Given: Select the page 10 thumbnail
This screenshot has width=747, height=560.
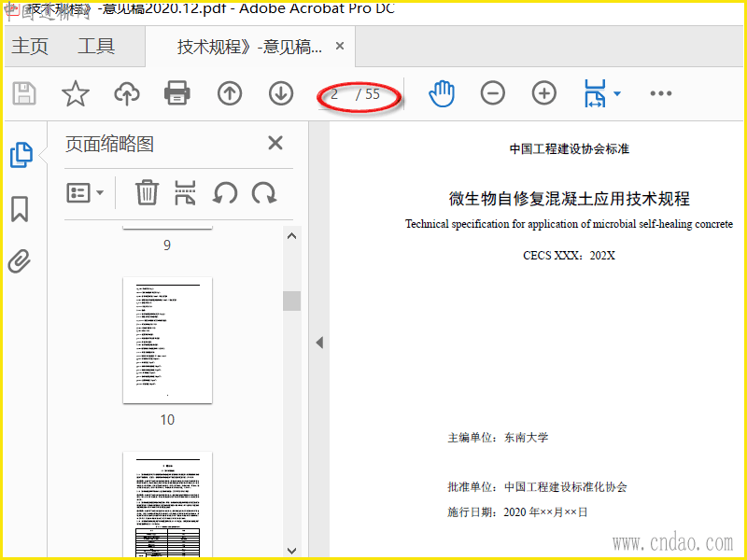Looking at the screenshot, I should click(x=167, y=340).
